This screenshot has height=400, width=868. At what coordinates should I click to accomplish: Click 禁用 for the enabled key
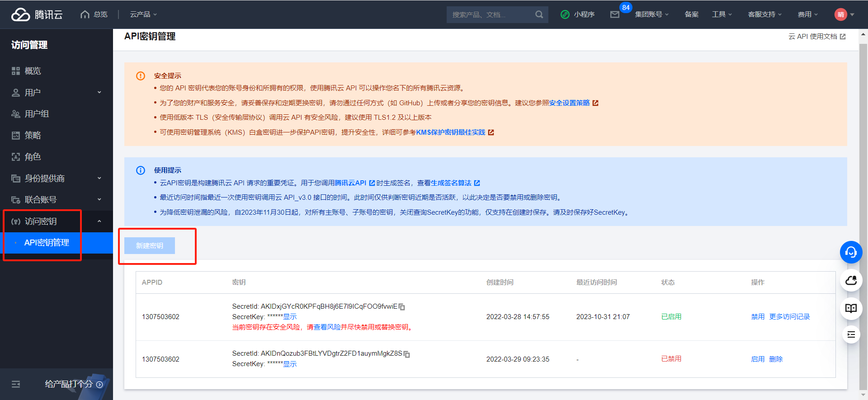click(x=757, y=317)
